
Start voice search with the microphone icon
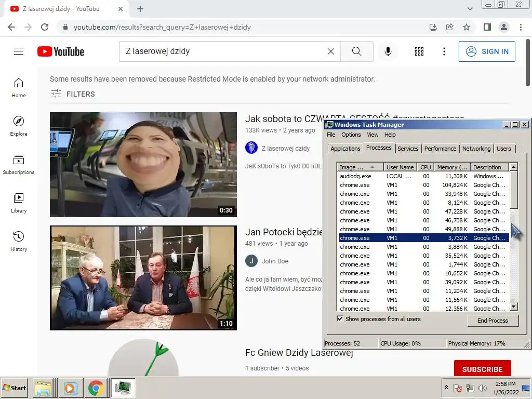[x=388, y=51]
